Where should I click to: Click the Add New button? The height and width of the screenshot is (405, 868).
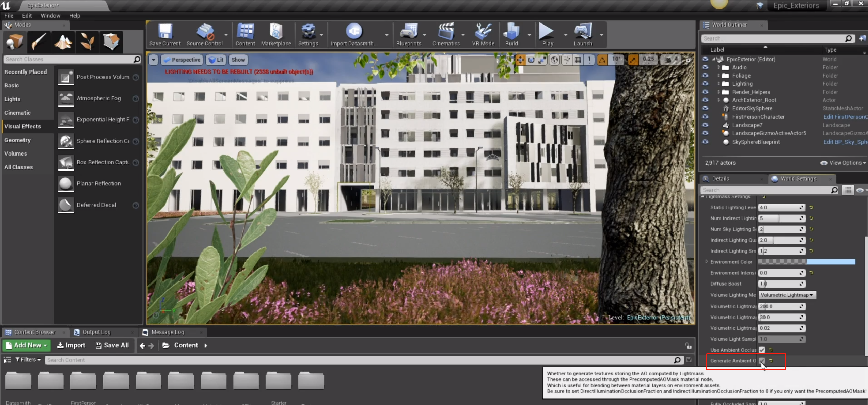click(27, 345)
